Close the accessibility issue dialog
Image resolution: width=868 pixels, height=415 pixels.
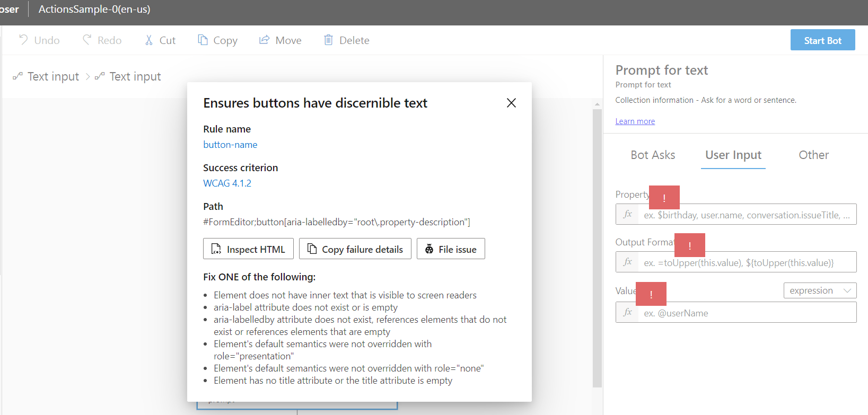click(x=511, y=103)
